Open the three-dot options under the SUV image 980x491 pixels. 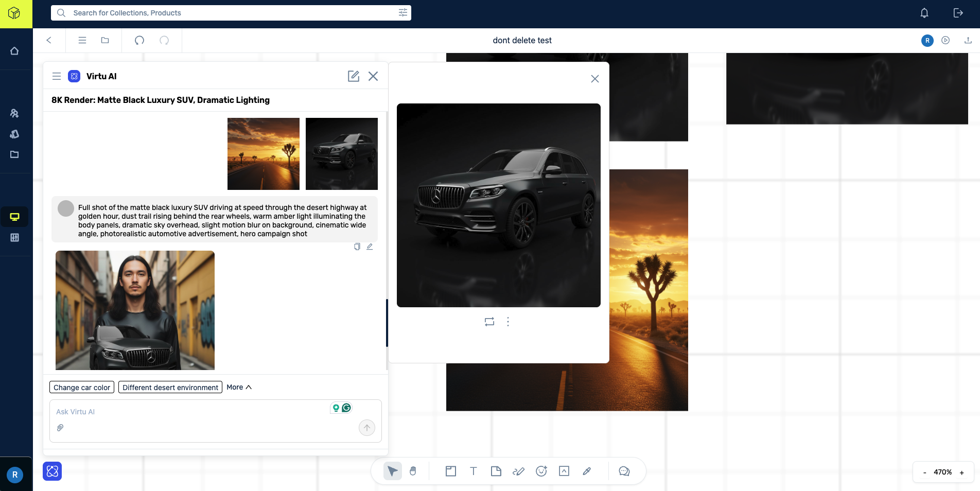[x=507, y=322]
